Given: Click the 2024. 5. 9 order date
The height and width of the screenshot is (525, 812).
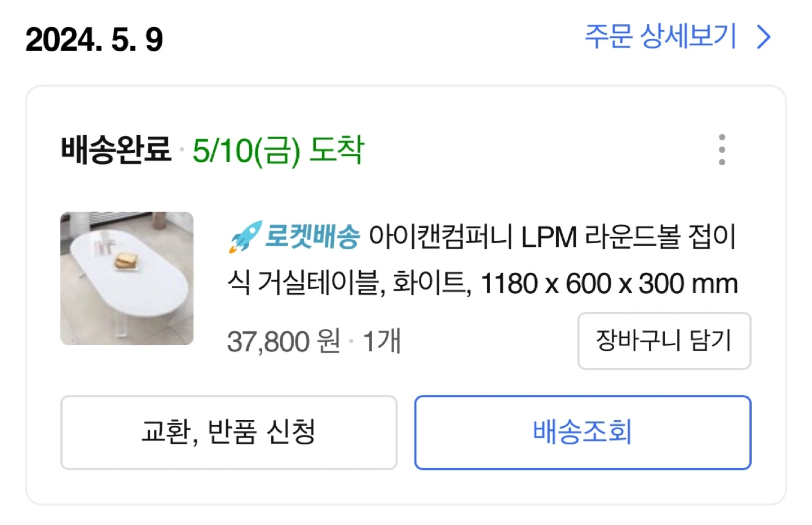Looking at the screenshot, I should [x=94, y=40].
